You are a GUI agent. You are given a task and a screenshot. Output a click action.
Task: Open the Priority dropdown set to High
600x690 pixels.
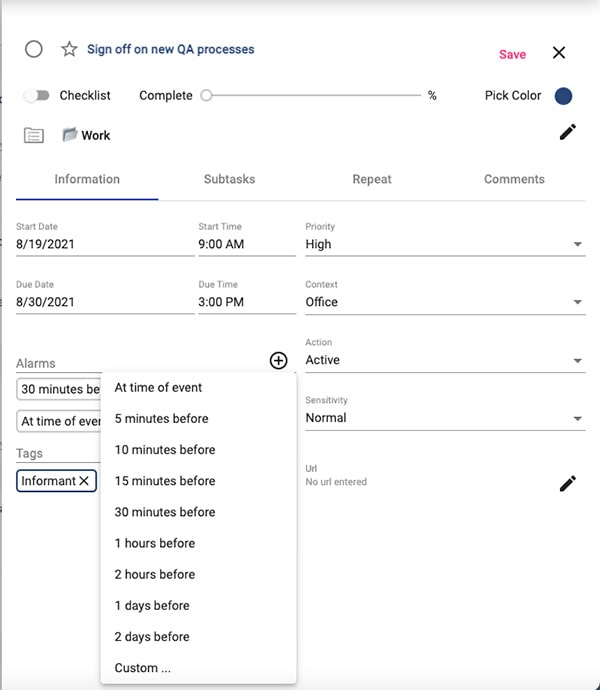pyautogui.click(x=444, y=244)
